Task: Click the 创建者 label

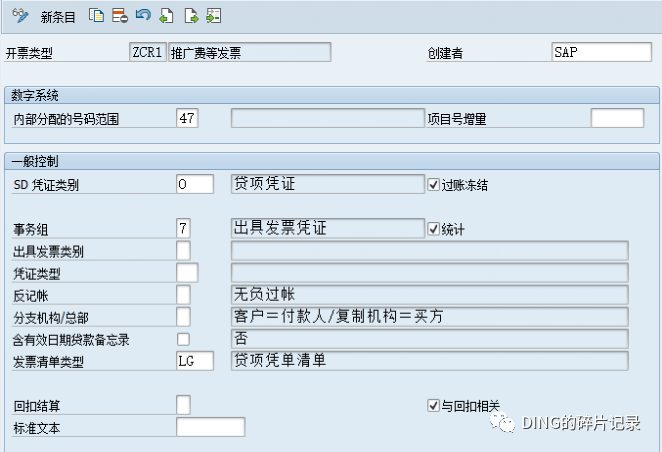Action: [445, 53]
